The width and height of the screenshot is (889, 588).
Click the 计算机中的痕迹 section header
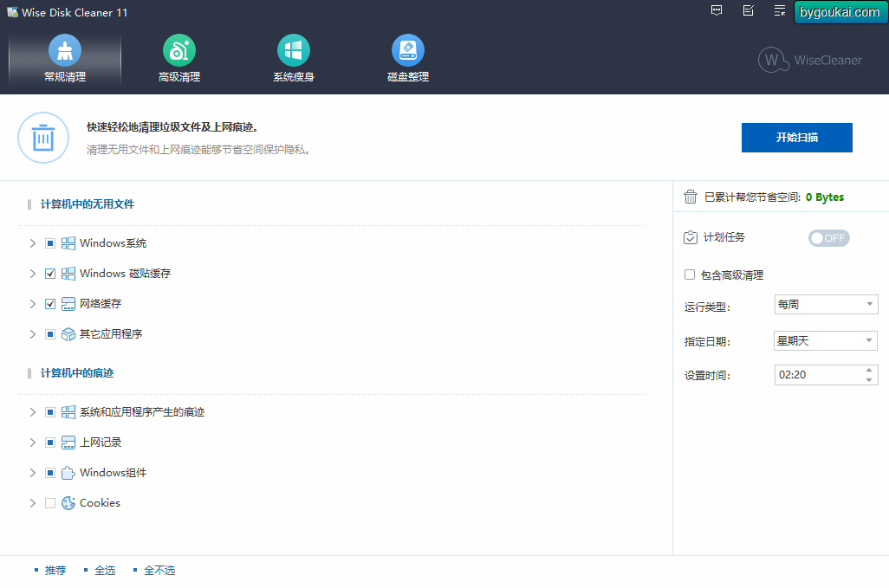(x=77, y=372)
